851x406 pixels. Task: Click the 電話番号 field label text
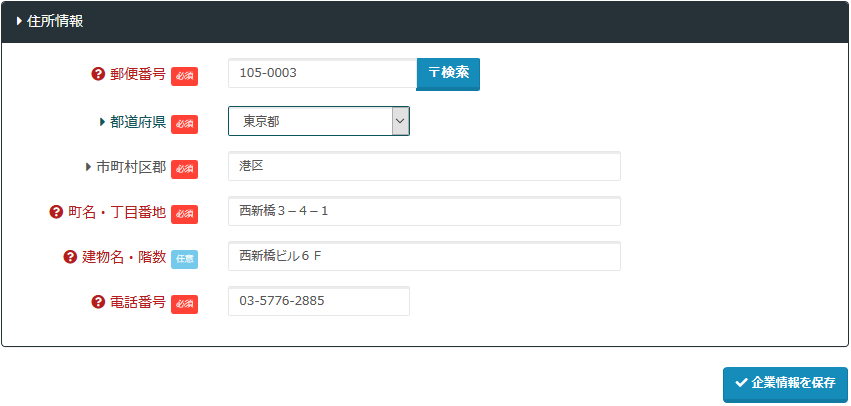point(138,302)
